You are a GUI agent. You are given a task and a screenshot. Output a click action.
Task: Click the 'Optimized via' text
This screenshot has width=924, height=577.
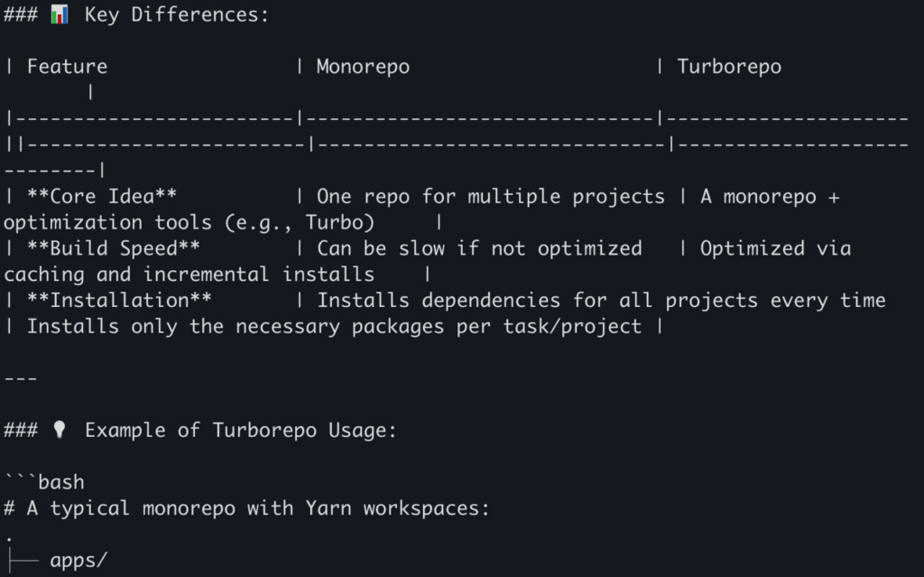click(x=775, y=248)
